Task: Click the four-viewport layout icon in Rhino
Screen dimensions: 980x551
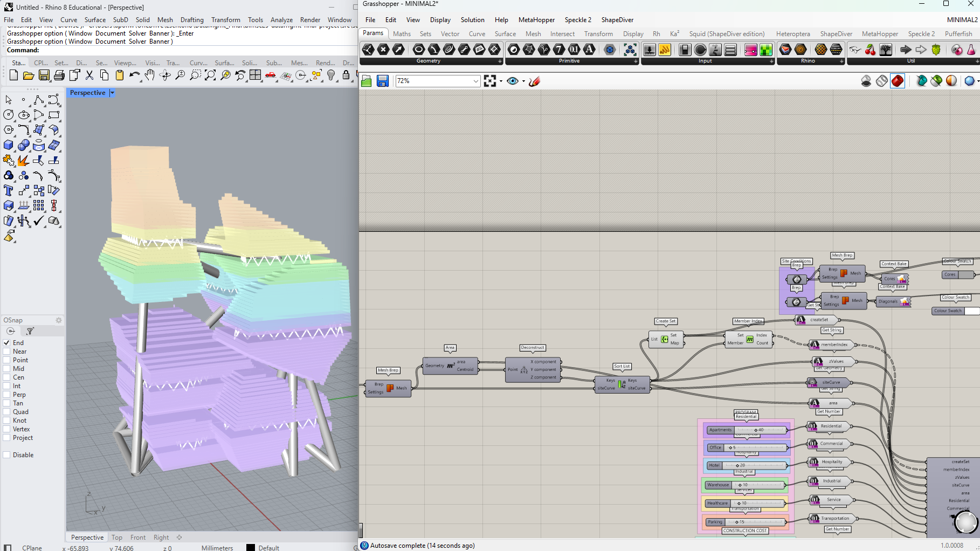Action: click(x=256, y=75)
